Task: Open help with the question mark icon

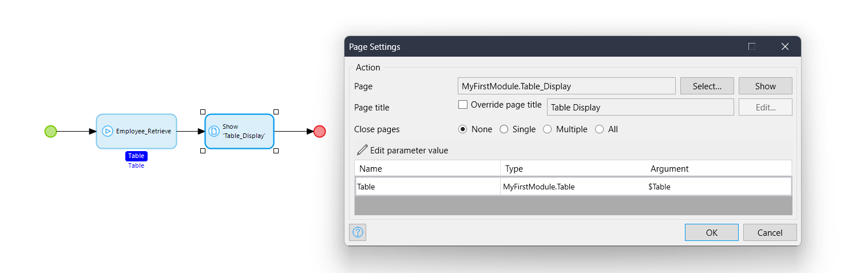Action: 358,232
